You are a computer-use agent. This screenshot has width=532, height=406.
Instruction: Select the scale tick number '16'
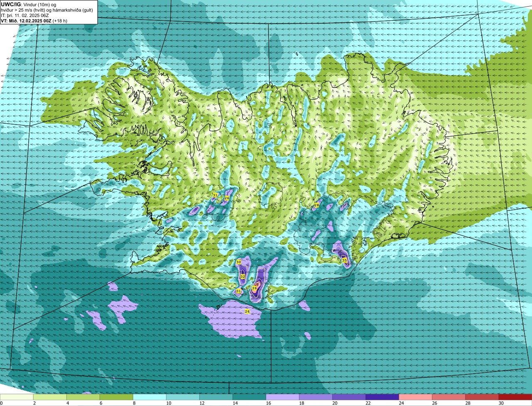click(x=268, y=403)
